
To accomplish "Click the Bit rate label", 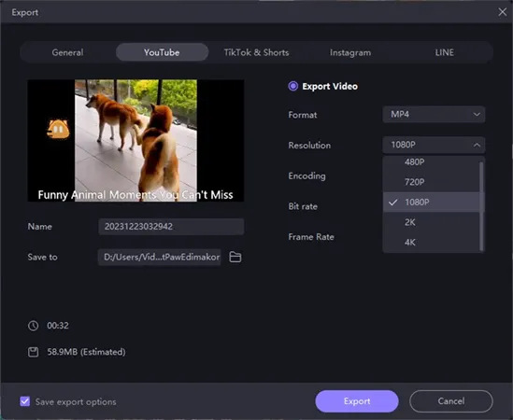I will 303,206.
